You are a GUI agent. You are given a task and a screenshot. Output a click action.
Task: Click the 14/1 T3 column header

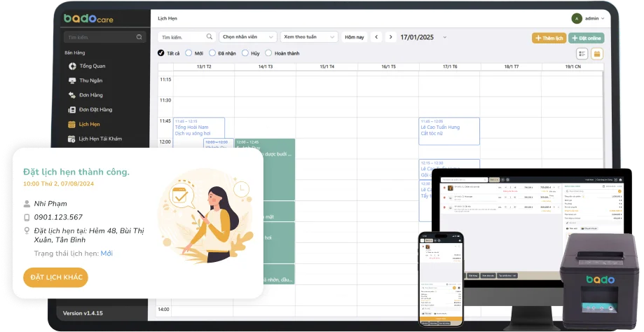point(266,67)
